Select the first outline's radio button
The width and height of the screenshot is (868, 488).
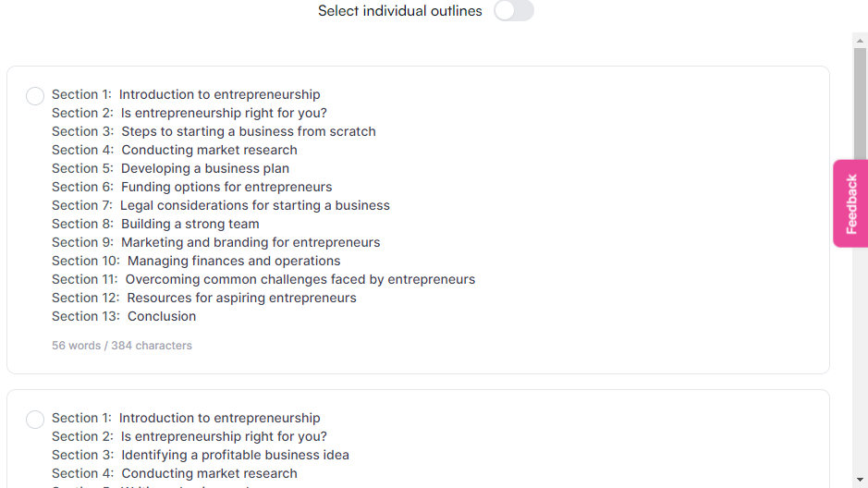[x=35, y=96]
